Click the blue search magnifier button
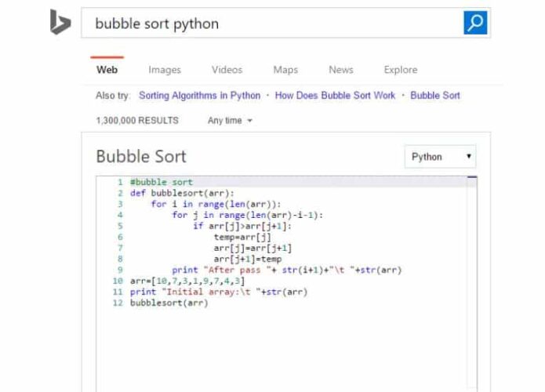The width and height of the screenshot is (545, 392). [475, 23]
